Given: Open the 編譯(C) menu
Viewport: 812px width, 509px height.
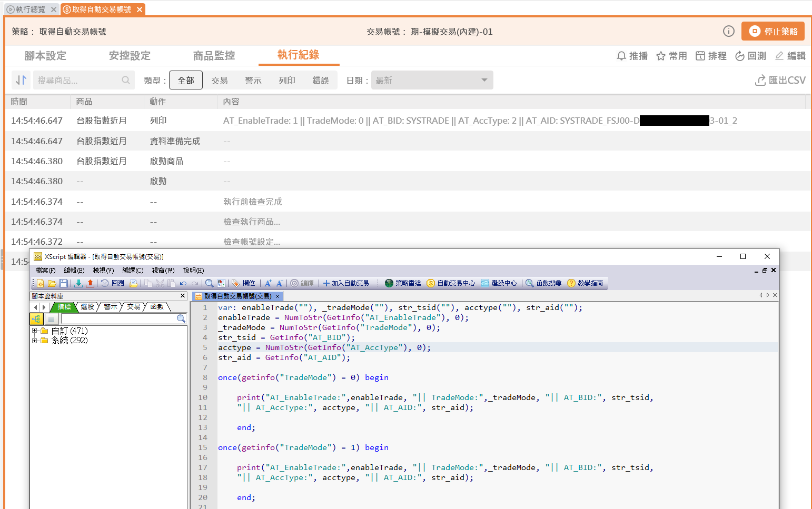Looking at the screenshot, I should click(133, 270).
